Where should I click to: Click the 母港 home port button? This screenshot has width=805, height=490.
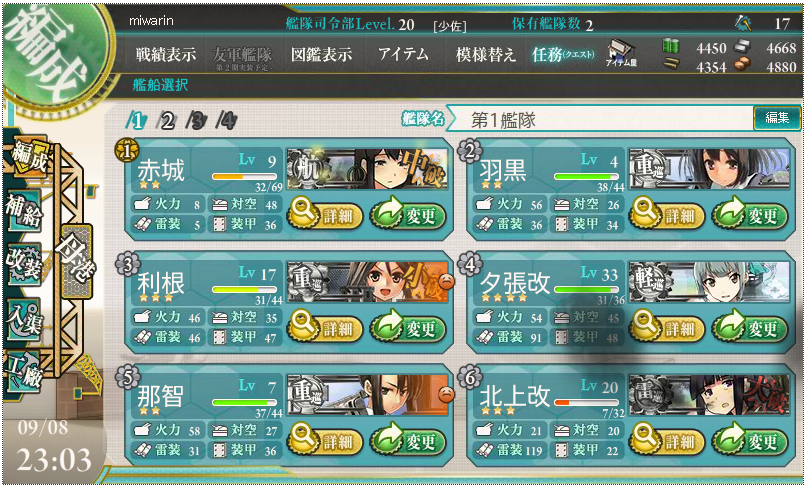point(77,262)
